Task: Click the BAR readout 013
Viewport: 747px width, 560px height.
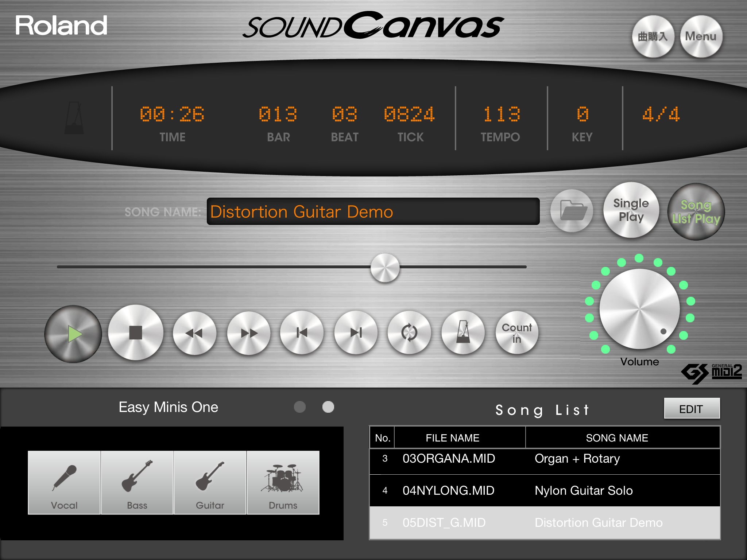Action: (x=278, y=114)
